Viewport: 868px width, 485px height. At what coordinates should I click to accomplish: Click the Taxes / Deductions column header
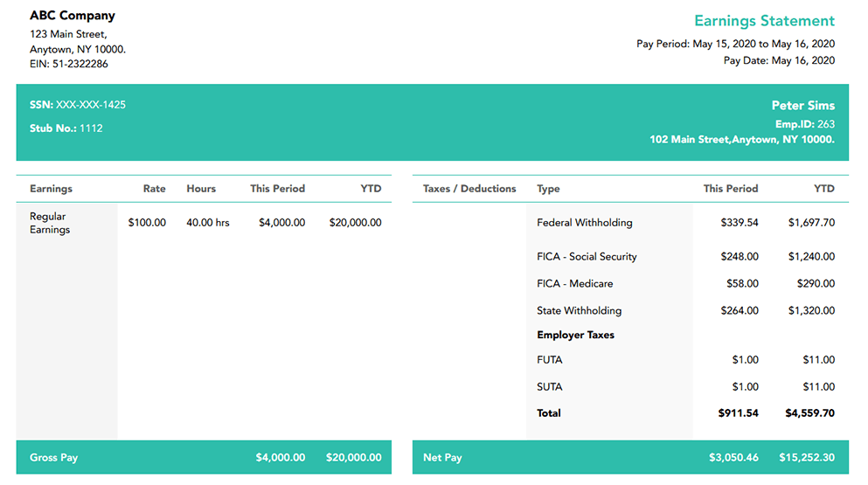click(x=469, y=189)
